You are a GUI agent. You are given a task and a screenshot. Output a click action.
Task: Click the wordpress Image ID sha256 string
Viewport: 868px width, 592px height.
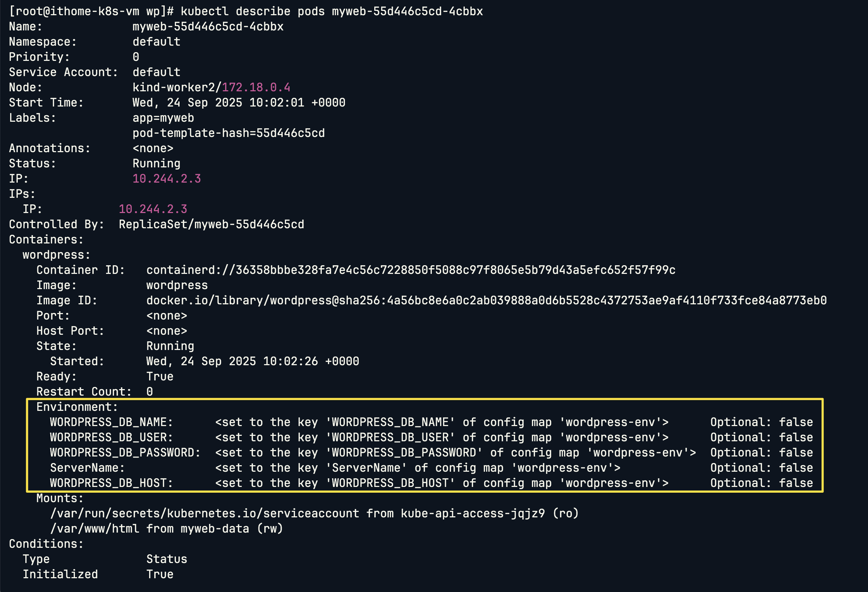pyautogui.click(x=486, y=300)
